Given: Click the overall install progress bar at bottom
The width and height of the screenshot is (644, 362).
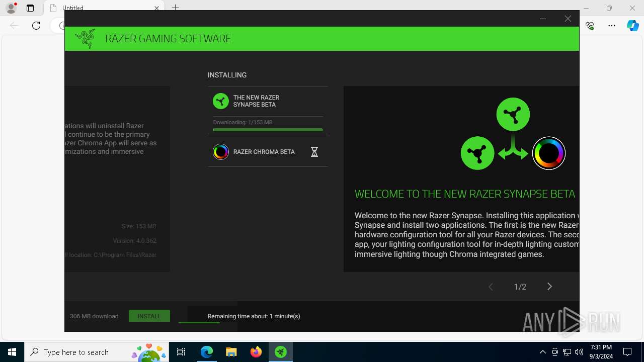Looking at the screenshot, I should click(x=199, y=322).
